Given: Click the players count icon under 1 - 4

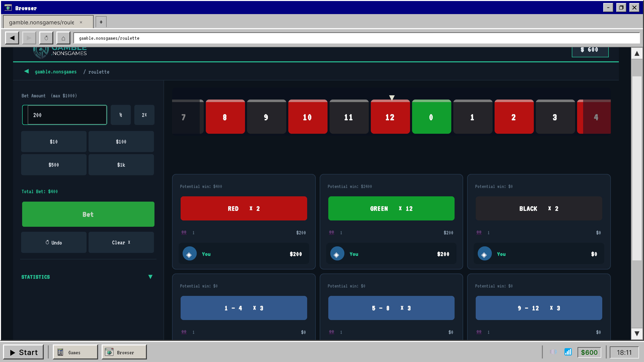Looking at the screenshot, I should pos(184,332).
